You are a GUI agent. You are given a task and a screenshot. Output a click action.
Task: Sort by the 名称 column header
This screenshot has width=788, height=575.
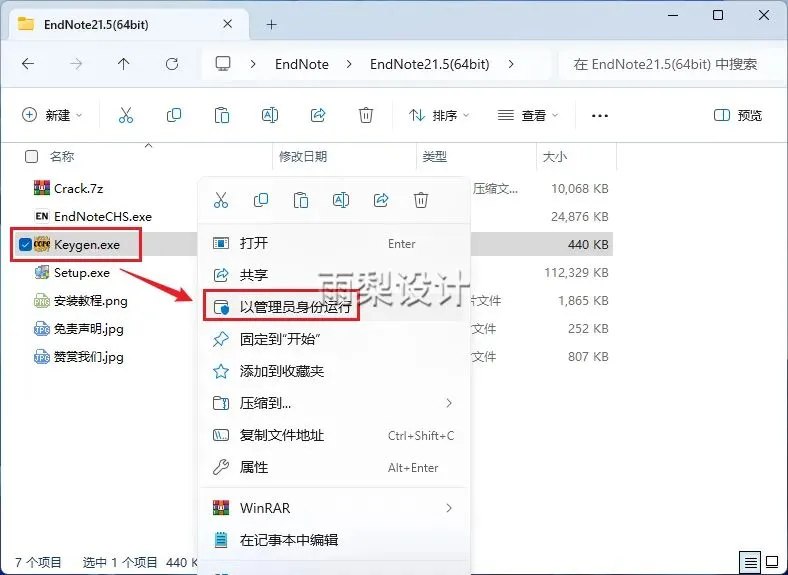[62, 156]
